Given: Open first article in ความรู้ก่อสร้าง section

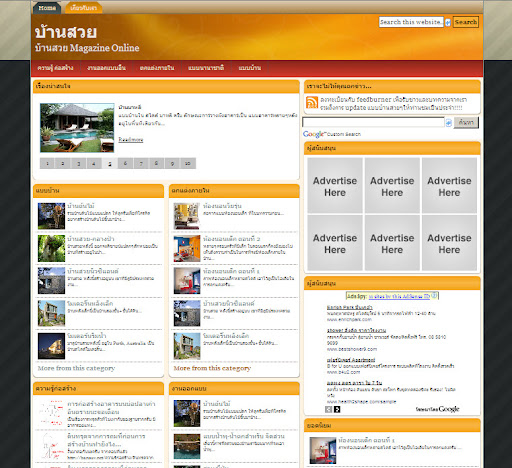Looking at the screenshot, I should (111, 408).
